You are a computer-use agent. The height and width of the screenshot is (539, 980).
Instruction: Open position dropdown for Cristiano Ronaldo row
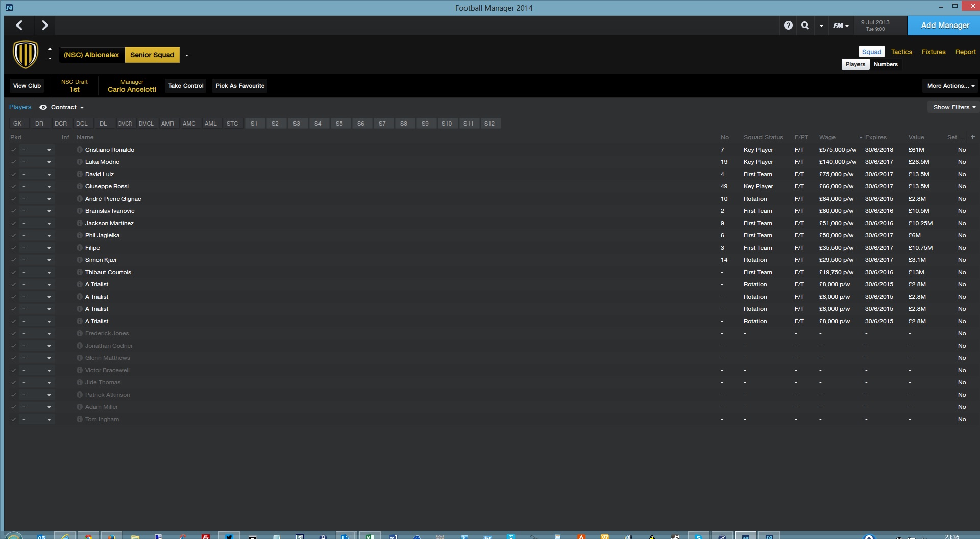click(x=37, y=150)
